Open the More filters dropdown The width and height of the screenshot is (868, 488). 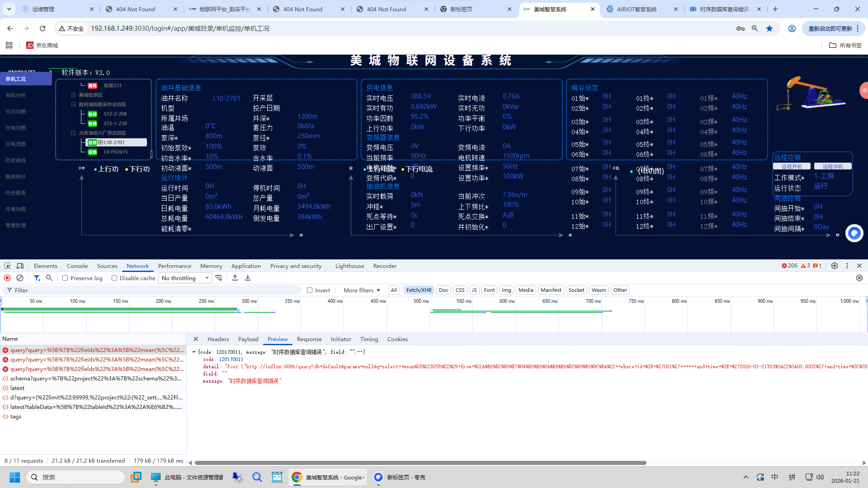[x=360, y=290]
